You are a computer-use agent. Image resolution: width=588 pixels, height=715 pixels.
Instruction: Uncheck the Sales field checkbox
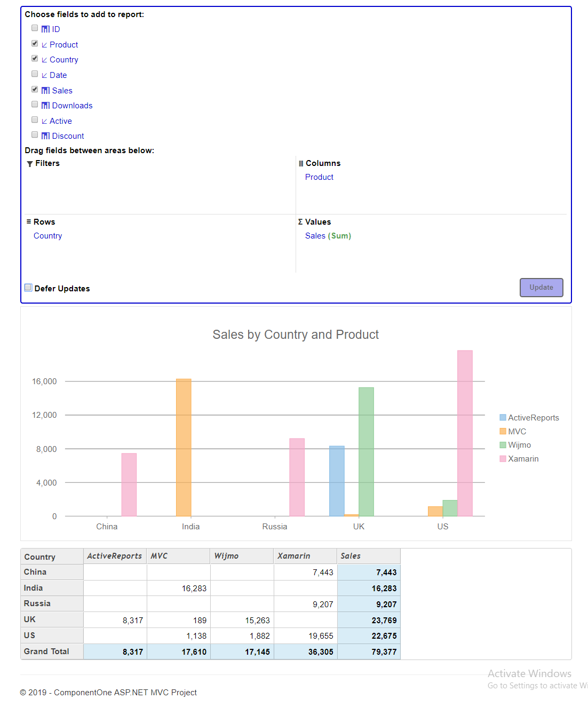(35, 90)
